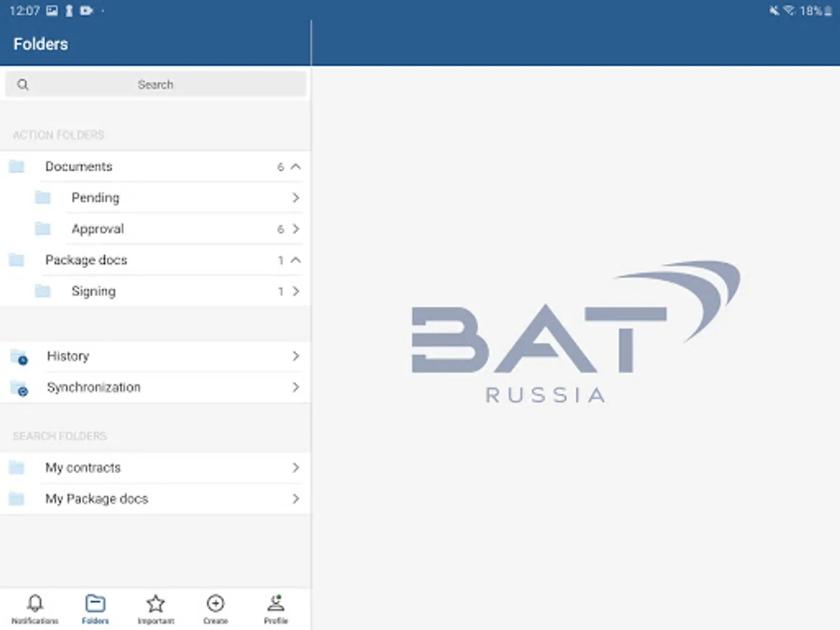
Task: Click the Signing count badge 1
Action: tap(281, 291)
